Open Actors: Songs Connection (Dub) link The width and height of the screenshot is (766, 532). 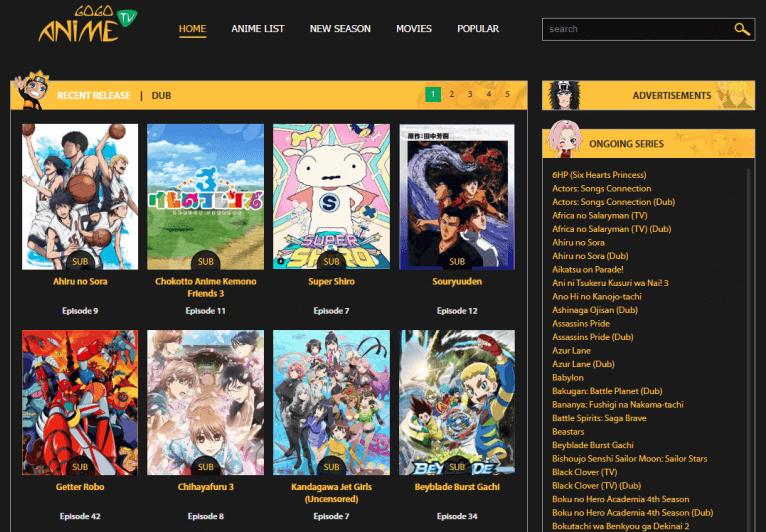click(x=613, y=202)
